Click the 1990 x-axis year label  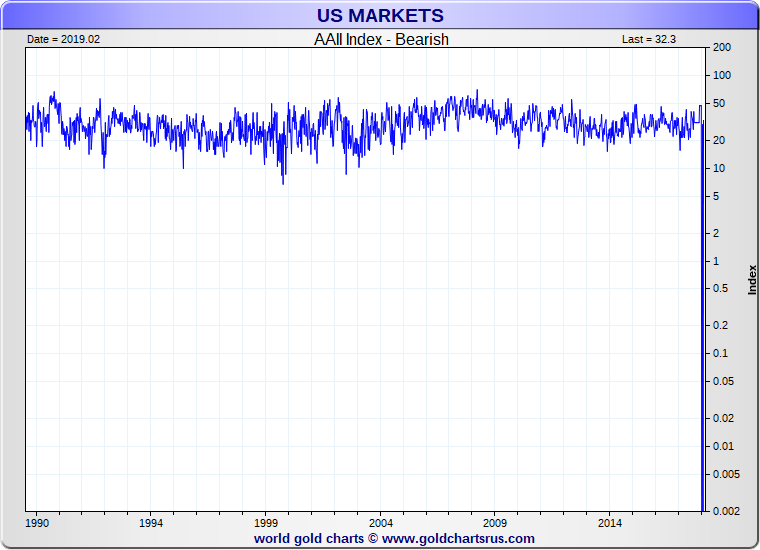click(x=37, y=523)
